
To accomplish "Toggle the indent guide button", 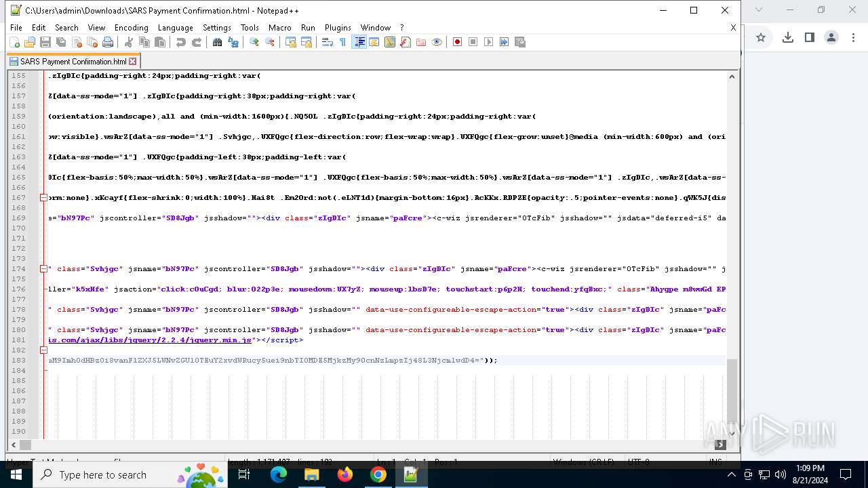I will point(359,42).
